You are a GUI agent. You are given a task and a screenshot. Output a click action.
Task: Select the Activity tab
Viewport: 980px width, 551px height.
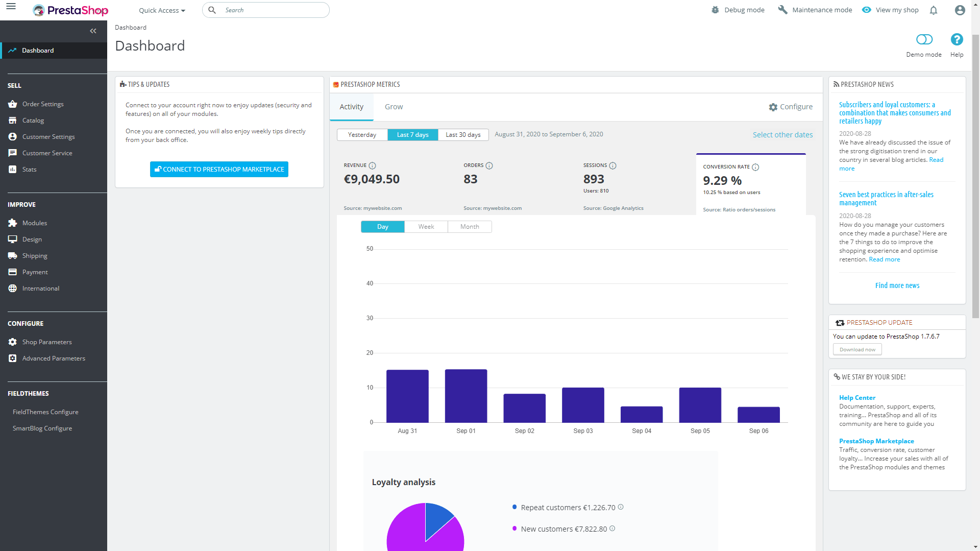point(351,107)
